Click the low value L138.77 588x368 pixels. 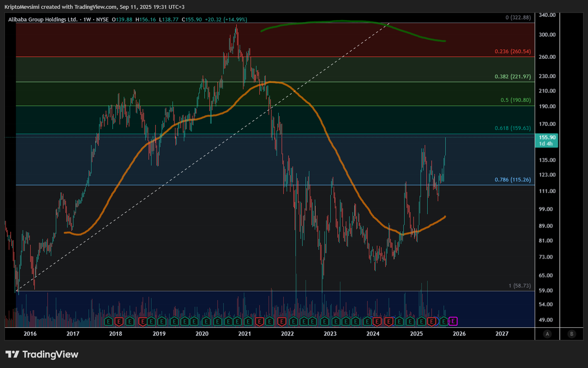click(169, 20)
